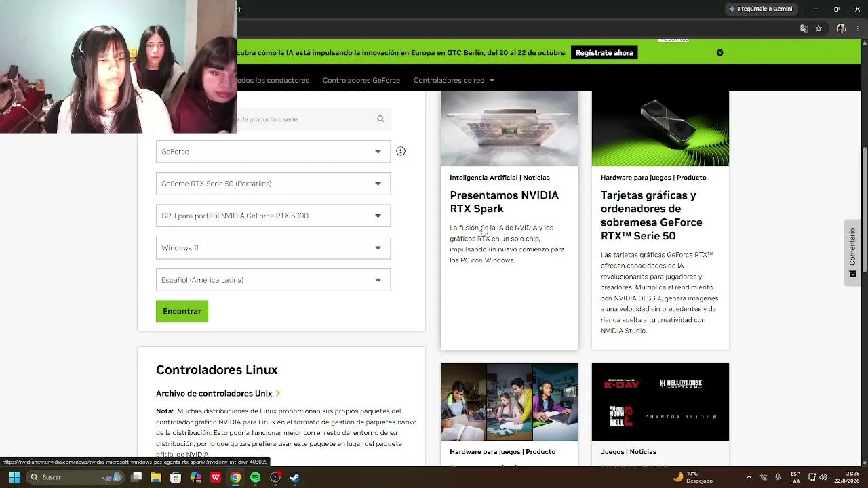This screenshot has width=868, height=488.
Task: Select Todos los conductores menu item
Action: click(x=273, y=80)
